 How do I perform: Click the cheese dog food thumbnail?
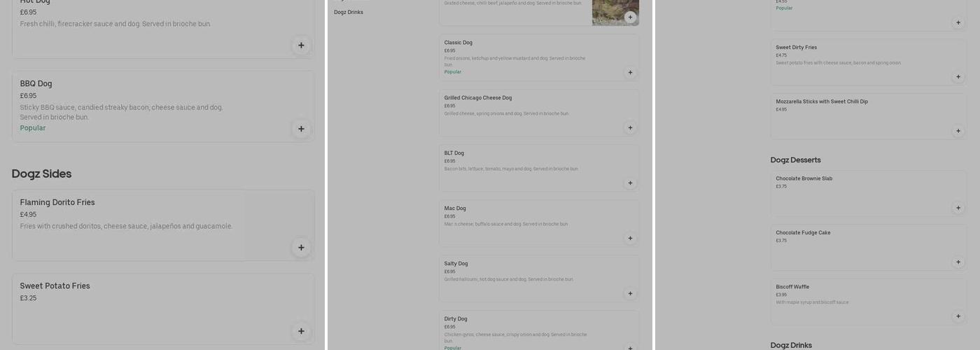click(x=615, y=13)
